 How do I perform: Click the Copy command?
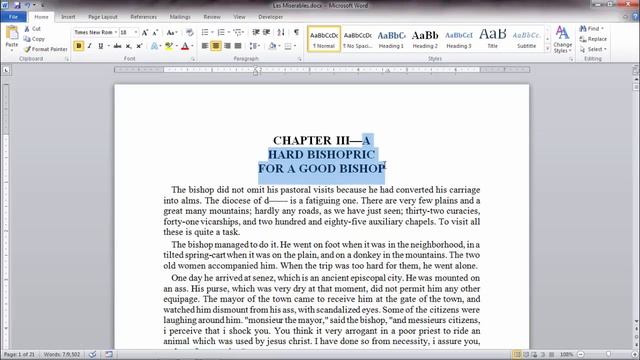(34, 39)
